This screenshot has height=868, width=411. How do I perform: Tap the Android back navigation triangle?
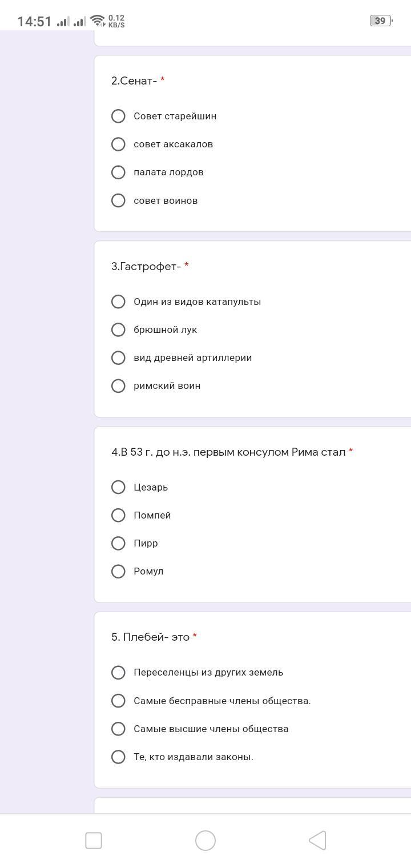(317, 841)
